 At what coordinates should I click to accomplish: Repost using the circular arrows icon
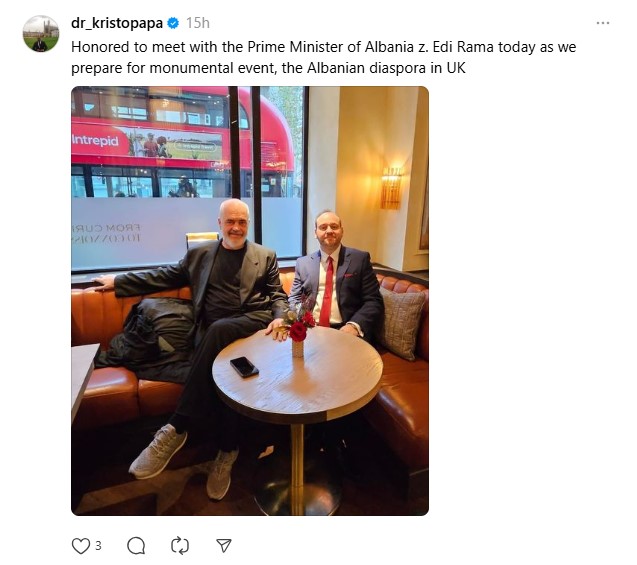coord(180,546)
